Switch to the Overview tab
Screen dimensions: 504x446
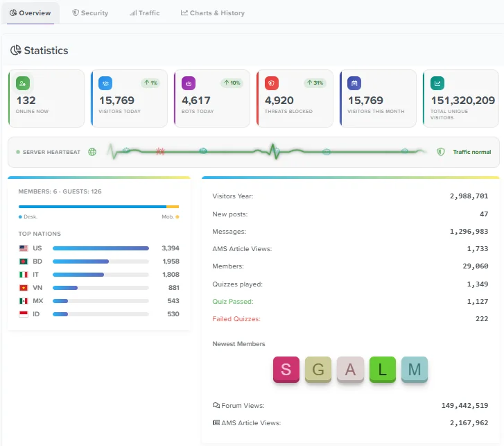pyautogui.click(x=31, y=13)
